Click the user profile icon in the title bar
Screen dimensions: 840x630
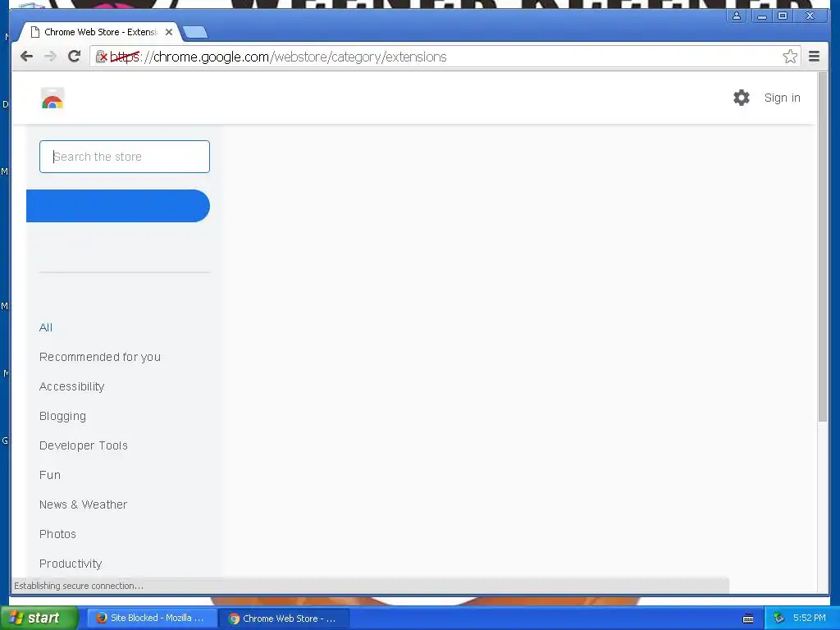pyautogui.click(x=737, y=16)
